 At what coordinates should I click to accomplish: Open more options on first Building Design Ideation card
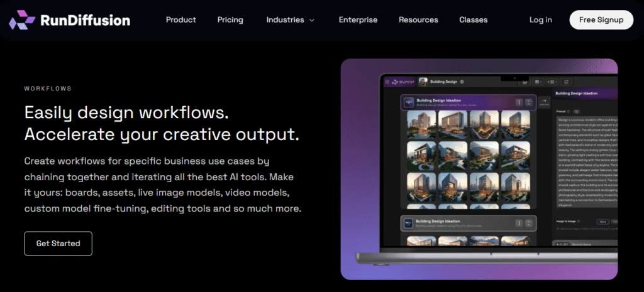519,103
